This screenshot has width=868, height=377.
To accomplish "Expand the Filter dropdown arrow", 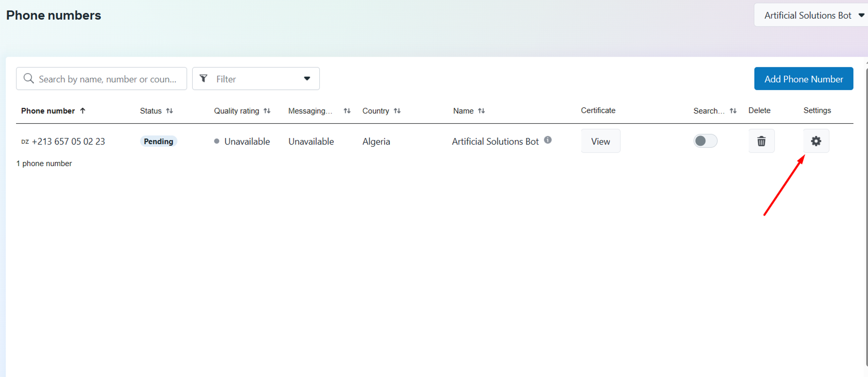I will (x=307, y=79).
